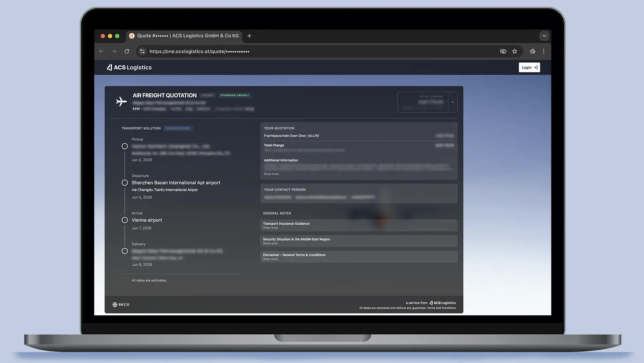Close the browser window with red button

click(103, 36)
